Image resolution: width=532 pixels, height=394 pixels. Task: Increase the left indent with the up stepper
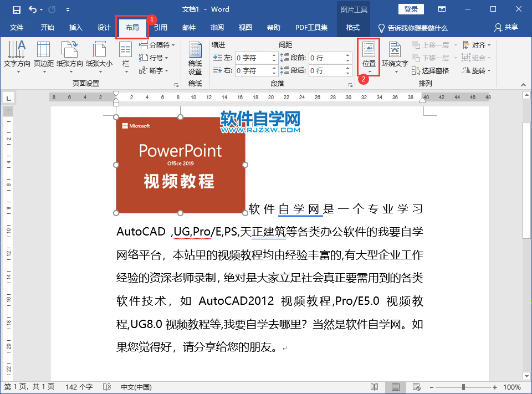click(274, 55)
